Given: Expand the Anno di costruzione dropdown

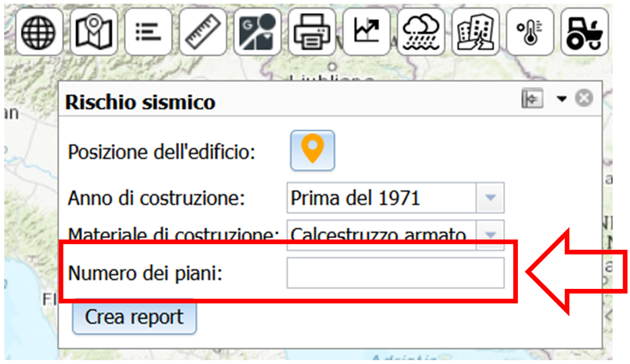Looking at the screenshot, I should pyautogui.click(x=490, y=198).
